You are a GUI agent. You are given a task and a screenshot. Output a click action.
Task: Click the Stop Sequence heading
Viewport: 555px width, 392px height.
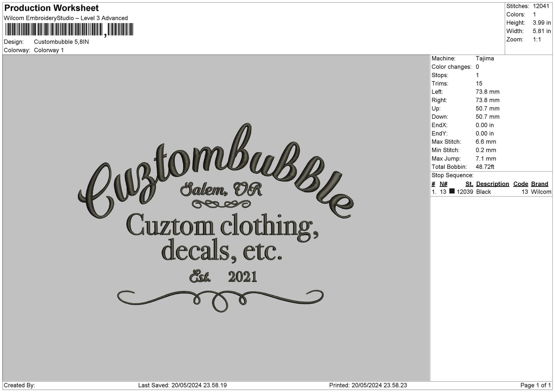coord(452,175)
